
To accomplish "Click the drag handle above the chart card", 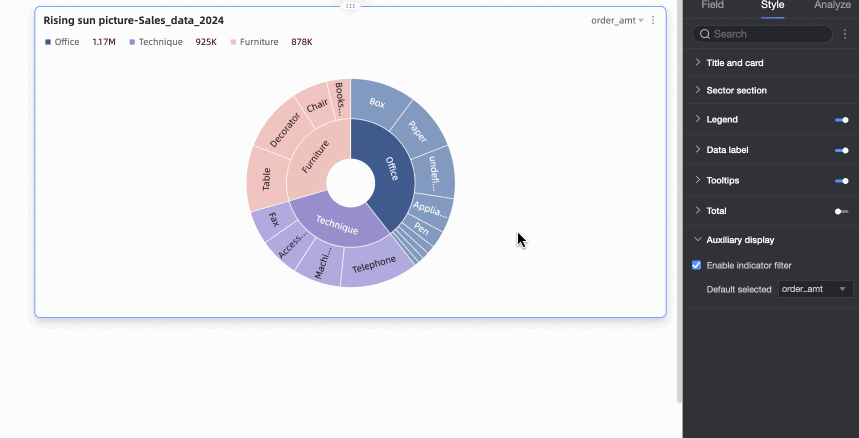I will pyautogui.click(x=351, y=6).
